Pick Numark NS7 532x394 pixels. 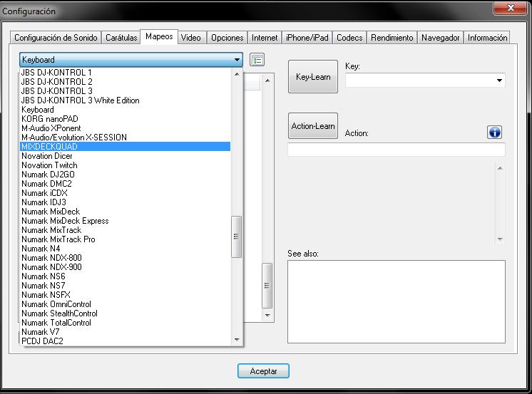point(126,286)
